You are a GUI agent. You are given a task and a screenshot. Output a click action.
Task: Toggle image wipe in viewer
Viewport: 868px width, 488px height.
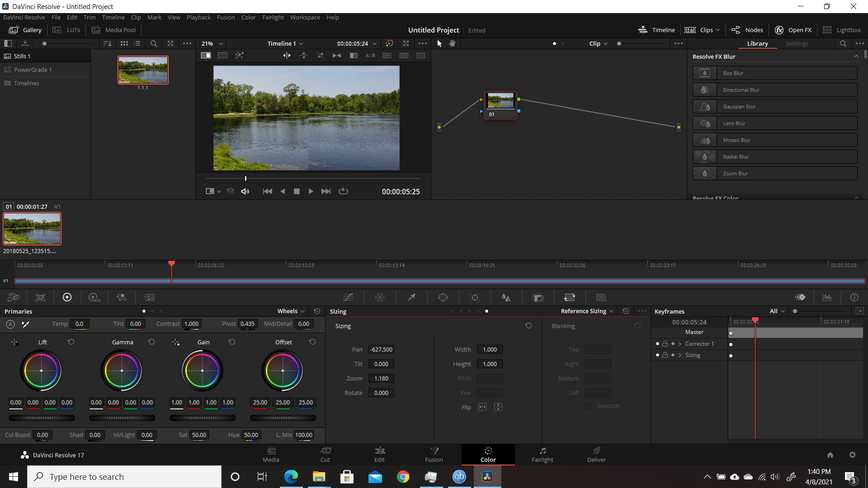[x=206, y=56]
